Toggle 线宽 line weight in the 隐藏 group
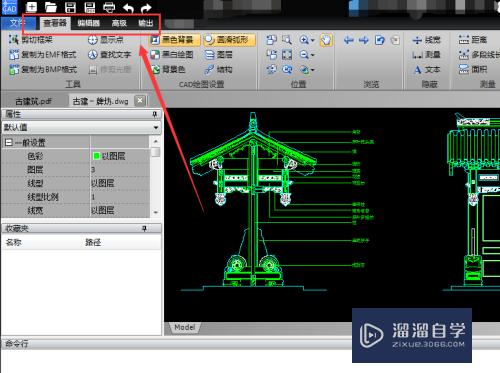Screen dimensions: 500x373 click(426, 40)
